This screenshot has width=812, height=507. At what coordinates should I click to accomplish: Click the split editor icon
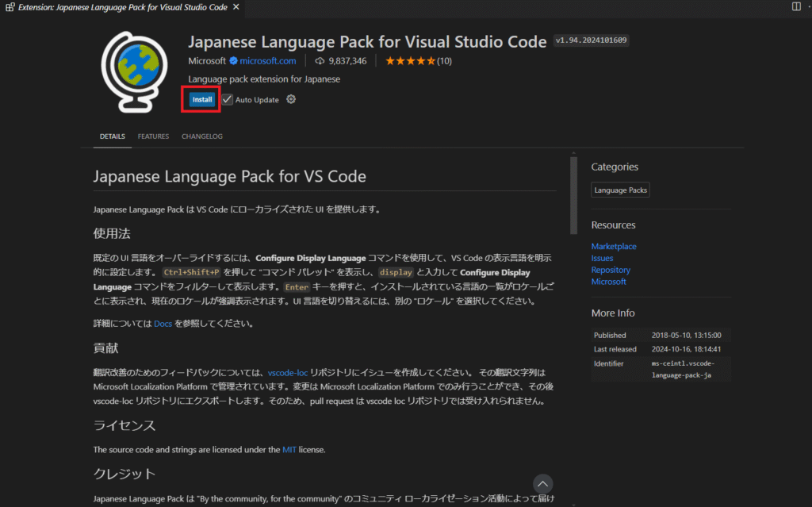coord(796,7)
